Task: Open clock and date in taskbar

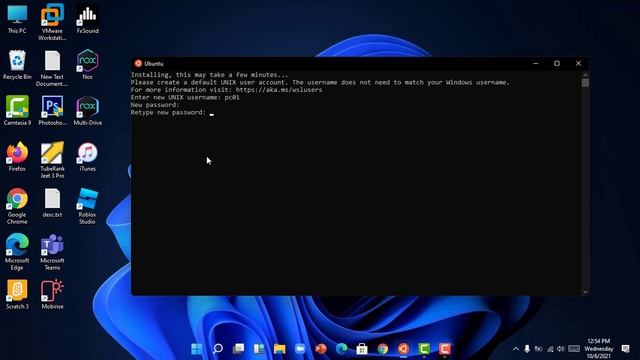Action: pos(599,349)
